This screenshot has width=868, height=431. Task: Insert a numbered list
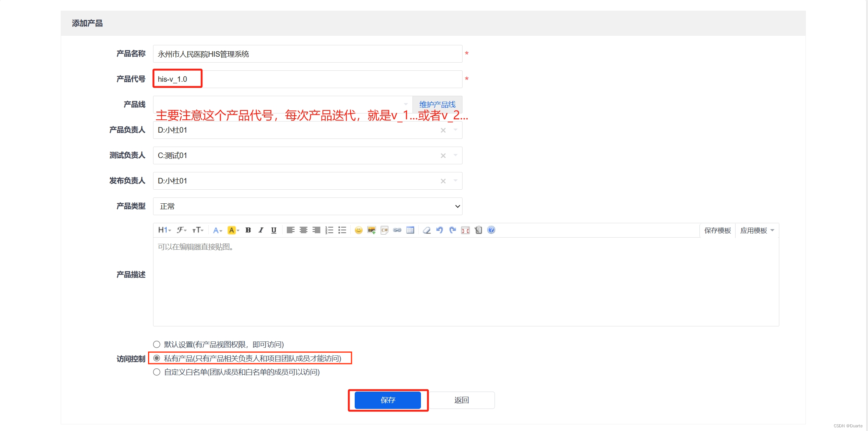(x=329, y=230)
